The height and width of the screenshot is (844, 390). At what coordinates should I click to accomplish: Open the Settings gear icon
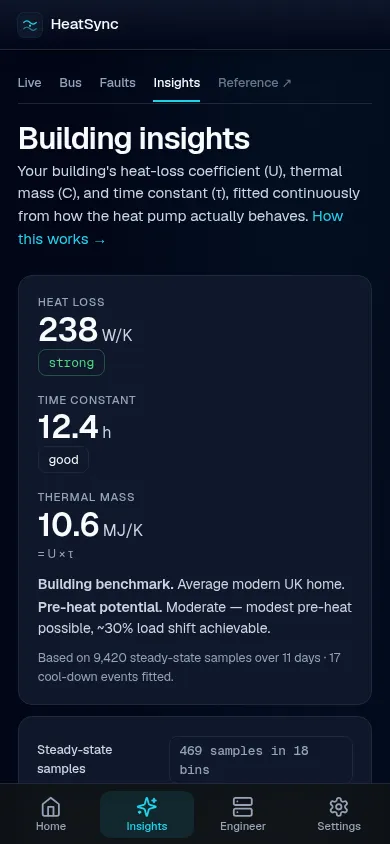(x=339, y=807)
